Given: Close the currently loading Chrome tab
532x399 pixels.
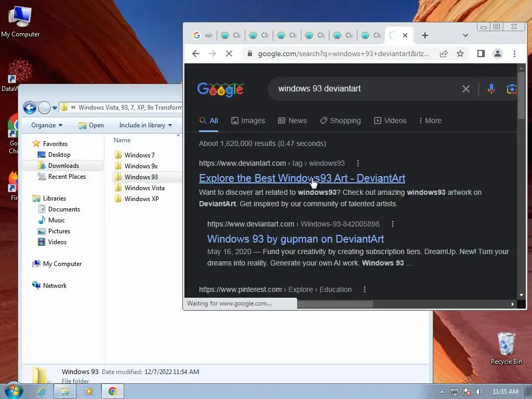Looking at the screenshot, I should 405,35.
